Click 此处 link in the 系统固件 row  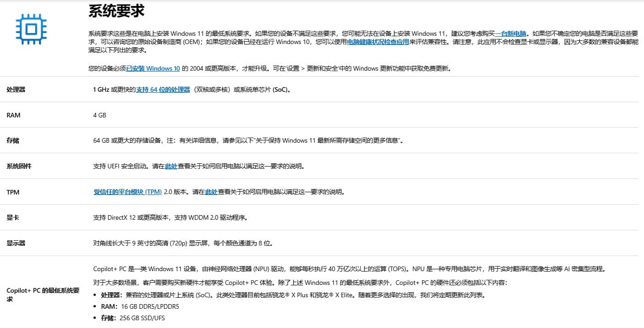(x=171, y=167)
